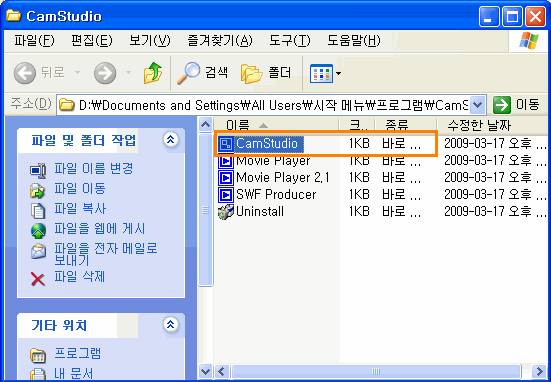Image resolution: width=551 pixels, height=382 pixels.
Task: Select the Uninstall file name
Action: 260,211
